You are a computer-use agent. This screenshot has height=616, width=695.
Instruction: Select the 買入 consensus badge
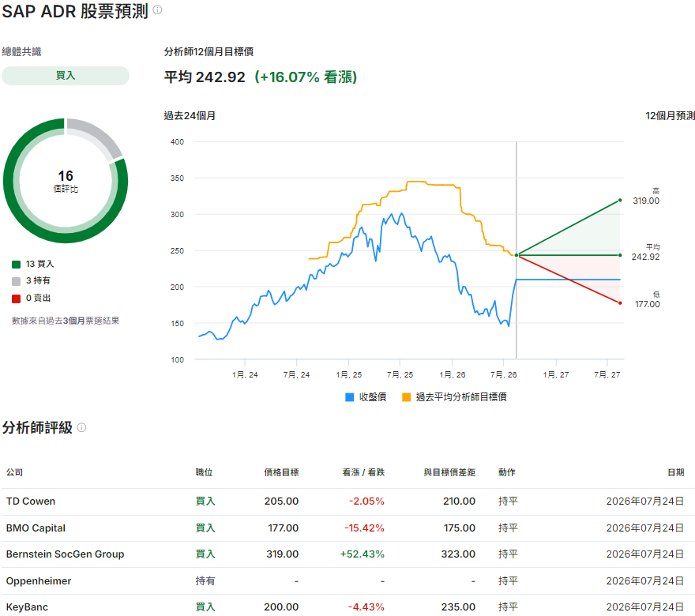[x=66, y=76]
